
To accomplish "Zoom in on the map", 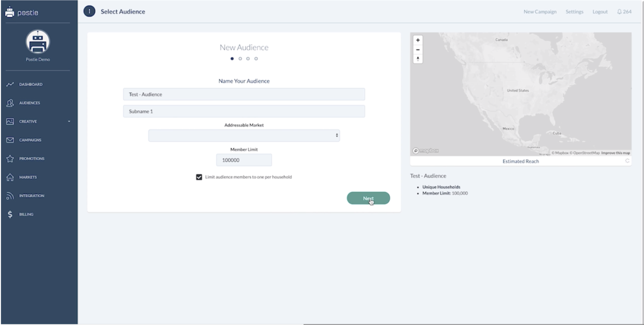I will pyautogui.click(x=418, y=40).
